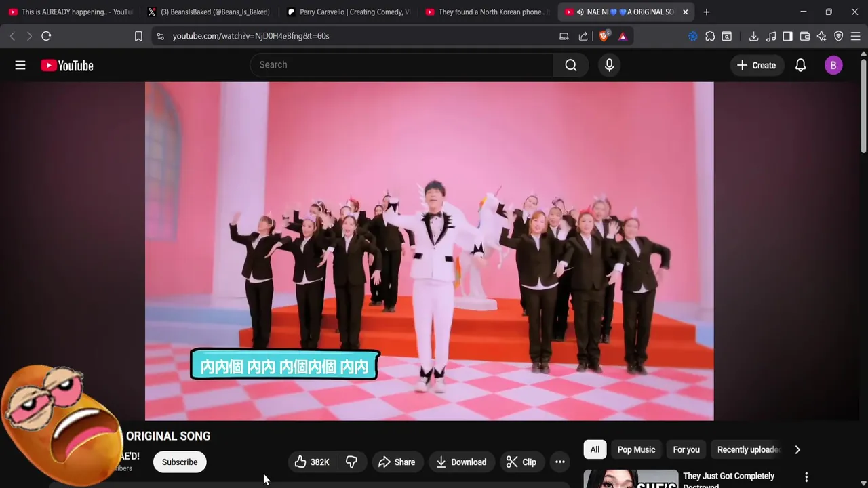Open the 'They Just Got Completely' recommended thumbnail

631,479
